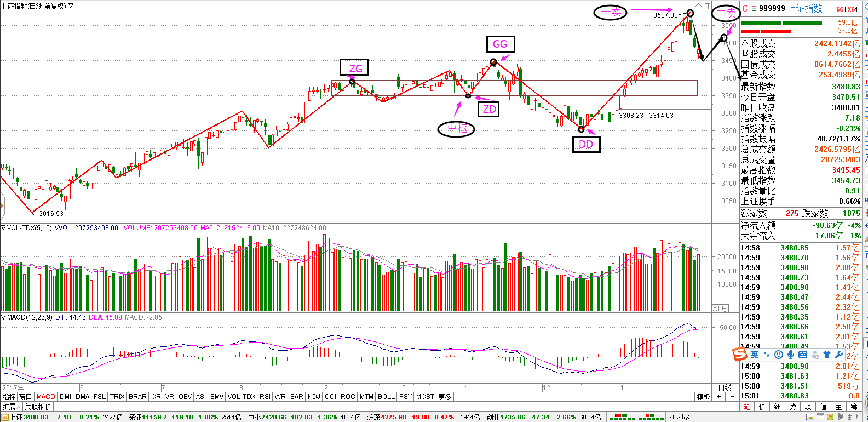Click the SG1 XG1 label in panel header
Viewport: 868px width, 422px height.
click(847, 9)
